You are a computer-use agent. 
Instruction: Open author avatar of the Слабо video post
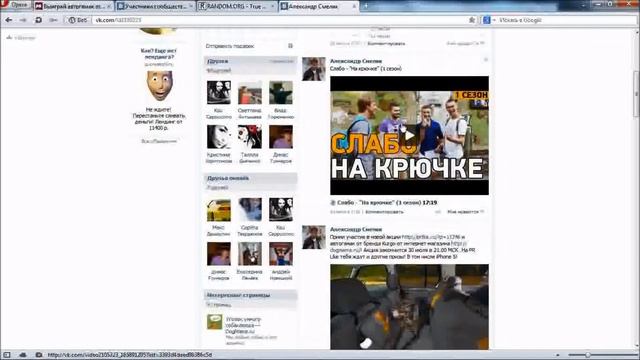tap(313, 69)
